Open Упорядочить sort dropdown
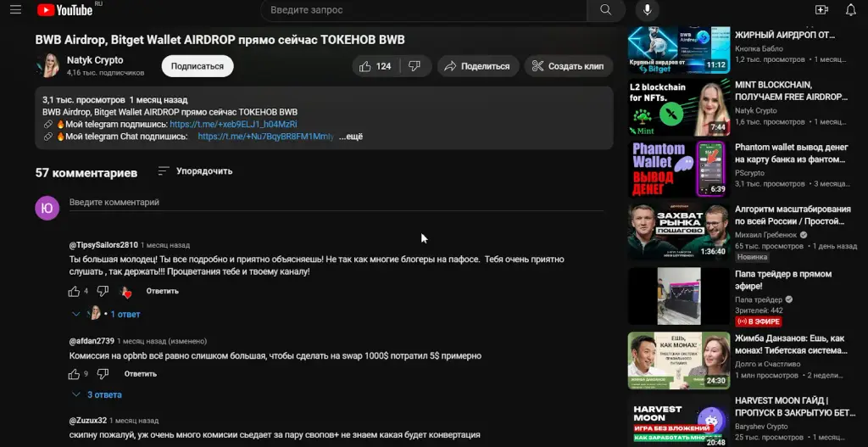 195,171
